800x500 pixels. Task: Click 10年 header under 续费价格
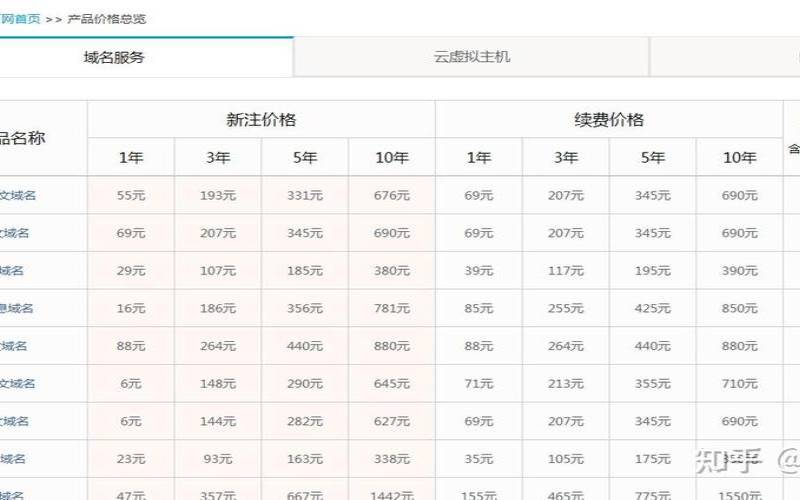(739, 158)
